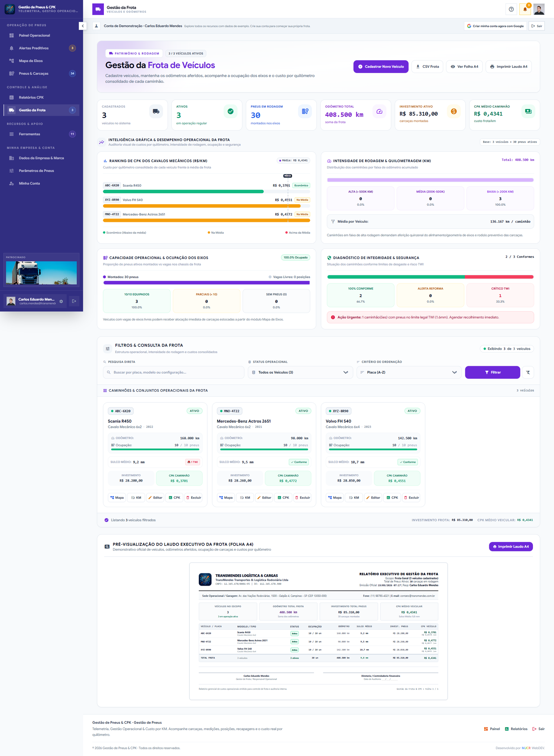
Task: Click the truck icon beside Gestão da Frota header
Action: 98,9
